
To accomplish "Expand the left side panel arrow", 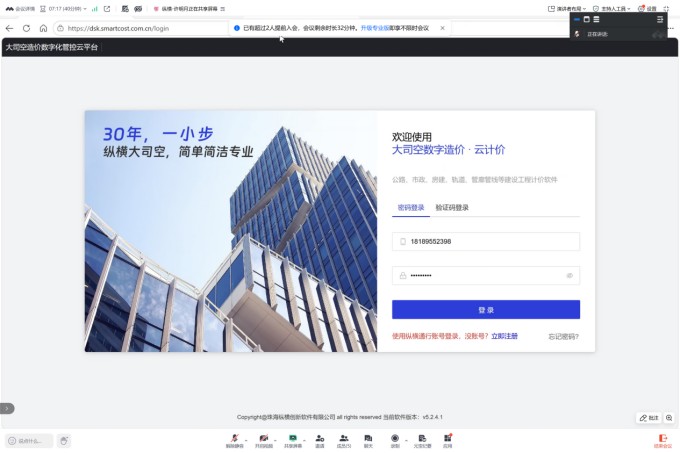I will tap(7, 408).
